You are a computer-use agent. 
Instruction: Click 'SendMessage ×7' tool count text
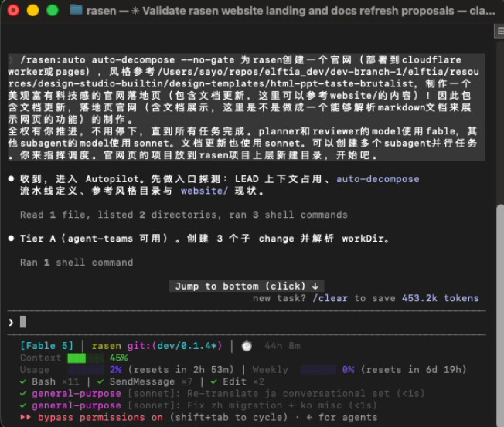tap(152, 381)
